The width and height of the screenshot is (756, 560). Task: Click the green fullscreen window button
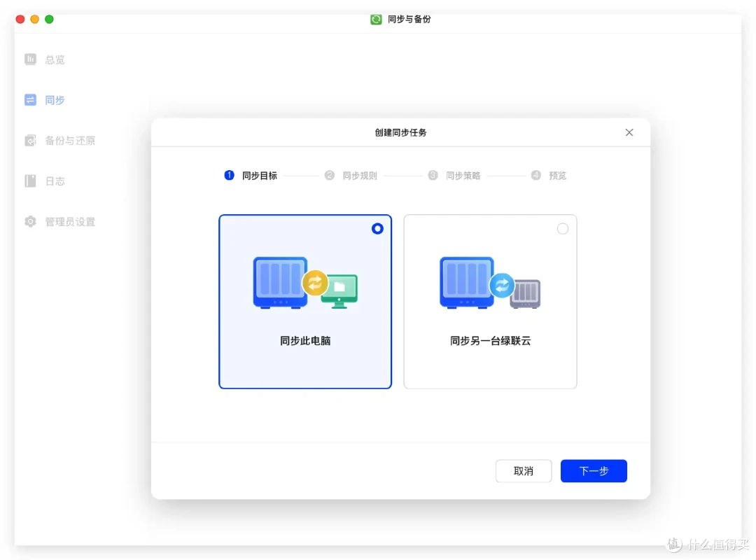pos(49,20)
